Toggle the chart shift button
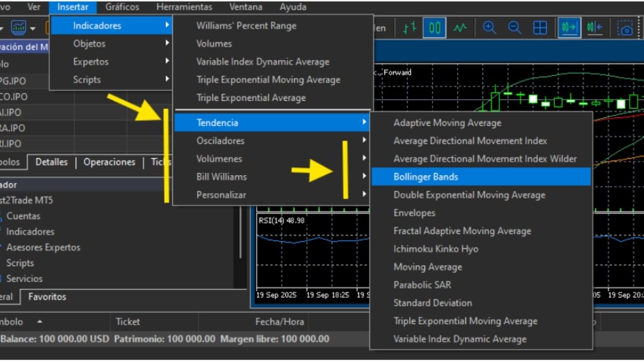The width and height of the screenshot is (644, 362). pyautogui.click(x=595, y=28)
